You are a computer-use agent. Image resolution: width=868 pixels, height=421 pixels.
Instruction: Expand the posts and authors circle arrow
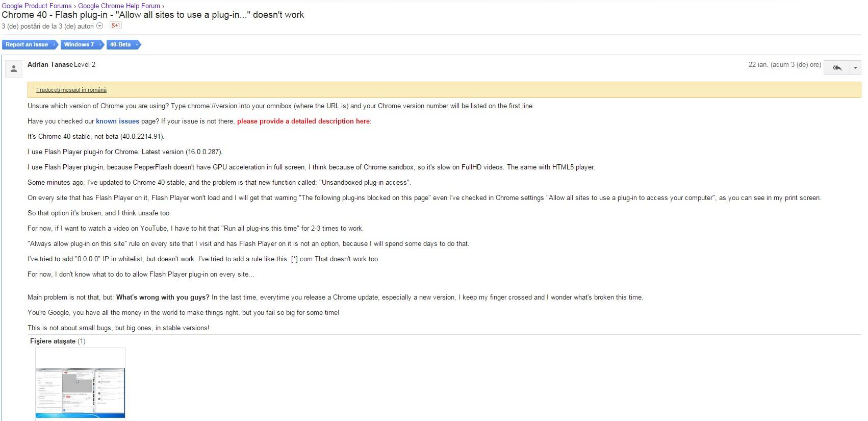(100, 26)
